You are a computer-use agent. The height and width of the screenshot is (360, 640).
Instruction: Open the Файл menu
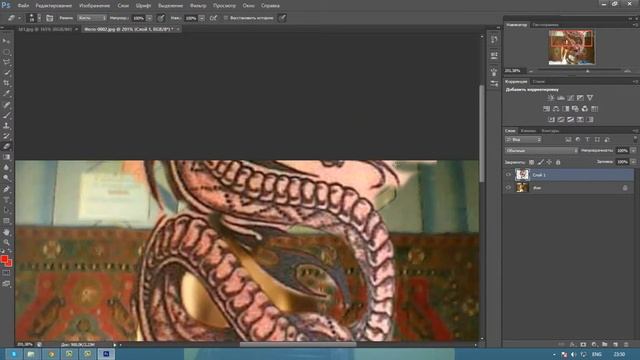23,6
